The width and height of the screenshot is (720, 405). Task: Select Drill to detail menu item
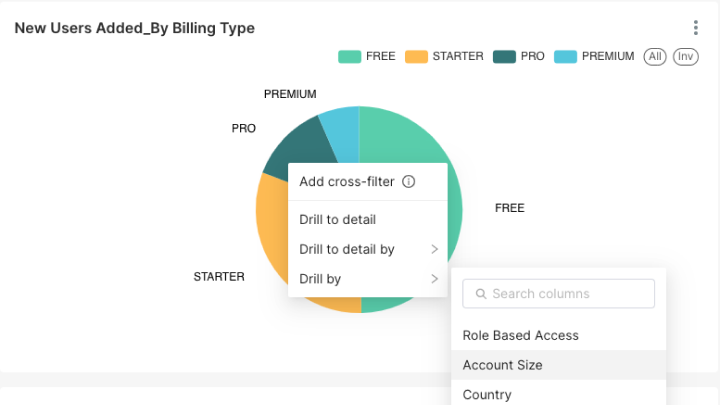(x=338, y=219)
